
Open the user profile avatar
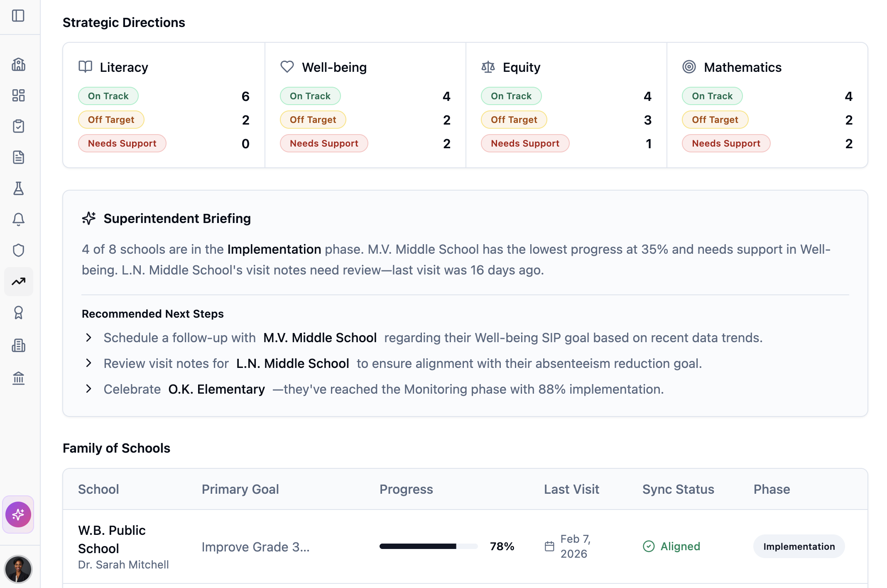(x=18, y=569)
